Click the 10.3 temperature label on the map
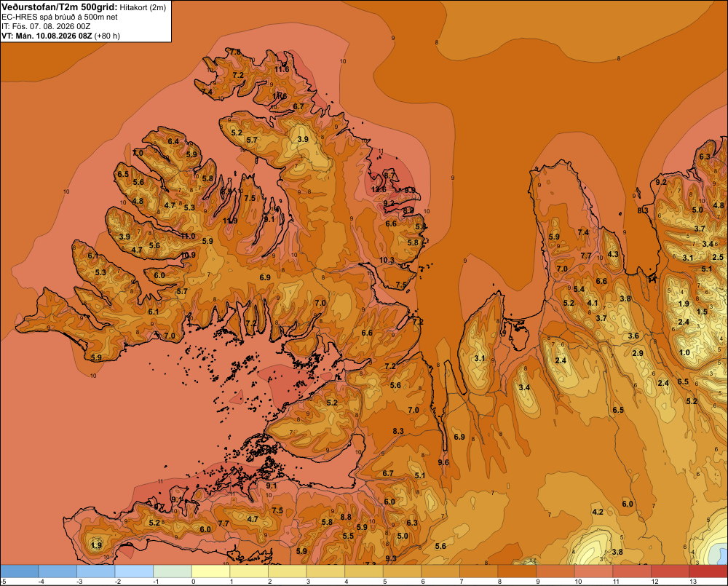The image size is (728, 586). click(387, 260)
